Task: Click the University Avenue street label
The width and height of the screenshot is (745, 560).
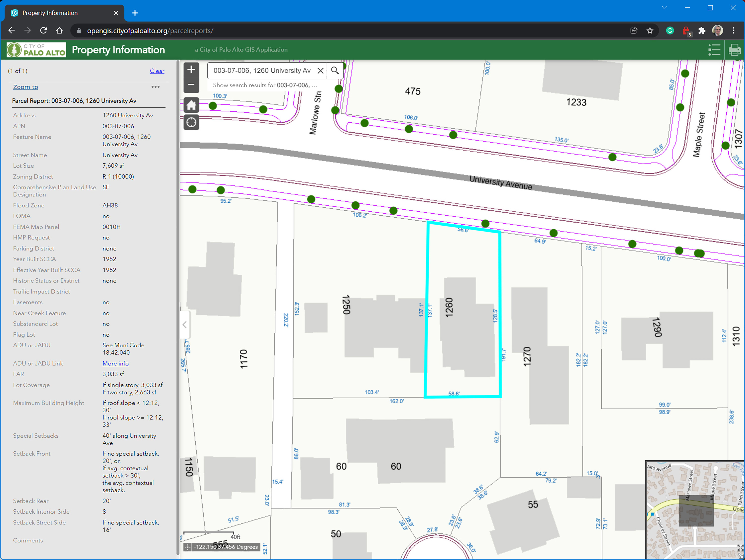Action: tap(501, 183)
